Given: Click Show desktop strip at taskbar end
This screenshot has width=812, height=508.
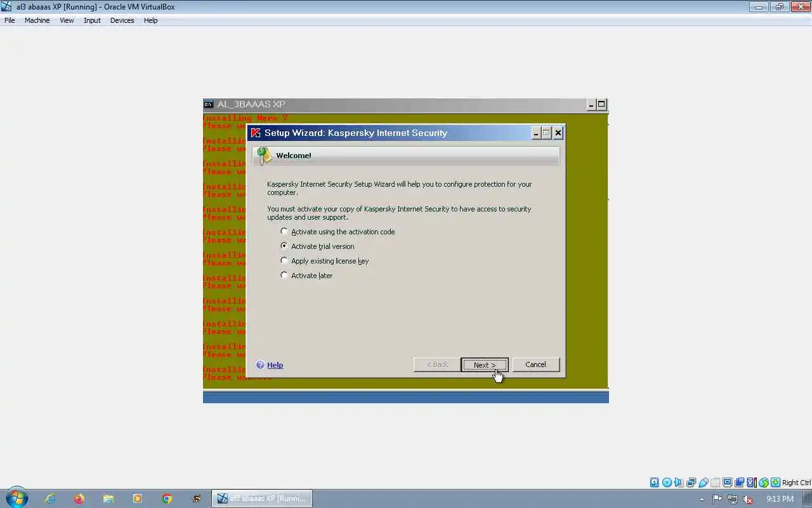Looking at the screenshot, I should 807,498.
